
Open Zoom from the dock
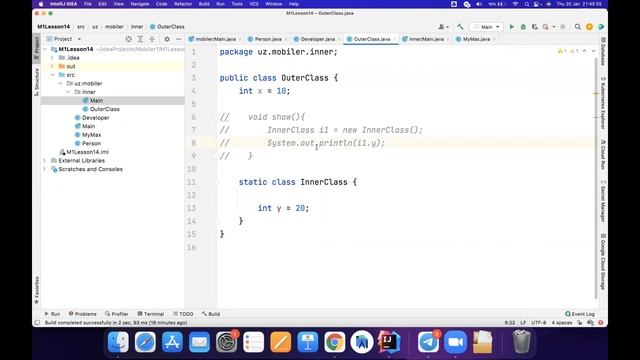456,342
